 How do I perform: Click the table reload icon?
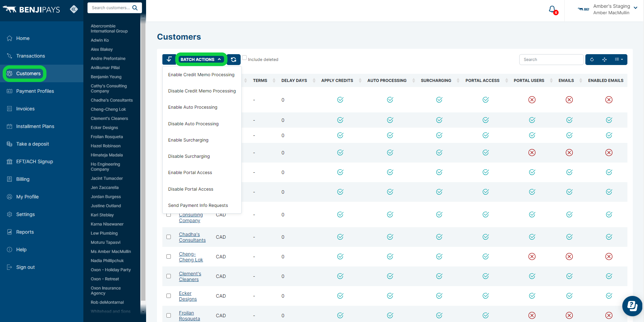[592, 60]
